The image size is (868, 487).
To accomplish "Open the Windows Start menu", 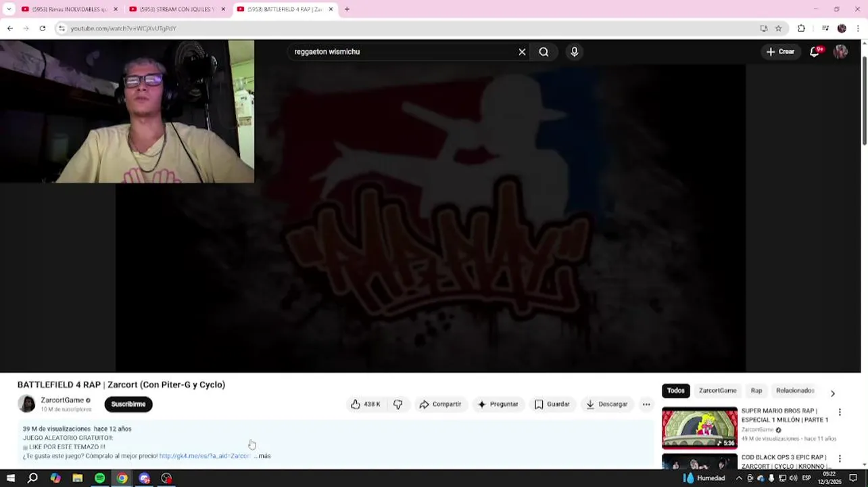I will [x=11, y=478].
